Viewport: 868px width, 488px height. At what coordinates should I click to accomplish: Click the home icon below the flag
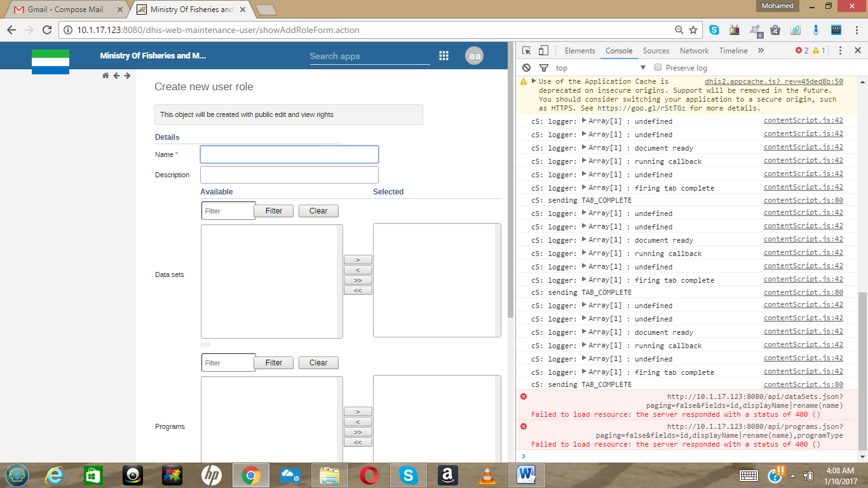pos(105,76)
